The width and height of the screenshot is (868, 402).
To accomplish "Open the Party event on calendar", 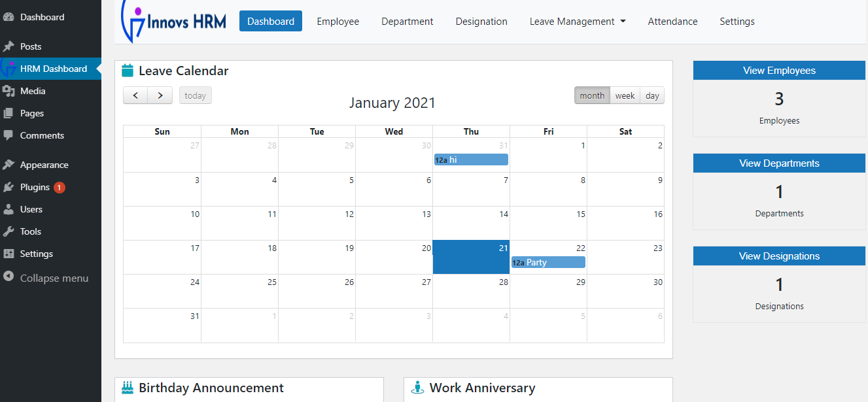I will pyautogui.click(x=548, y=262).
